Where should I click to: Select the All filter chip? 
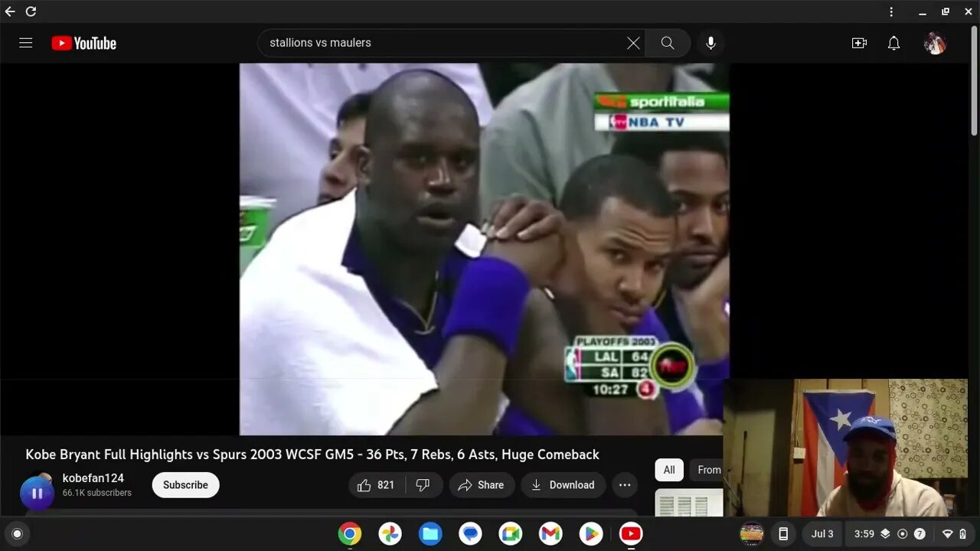pyautogui.click(x=669, y=470)
